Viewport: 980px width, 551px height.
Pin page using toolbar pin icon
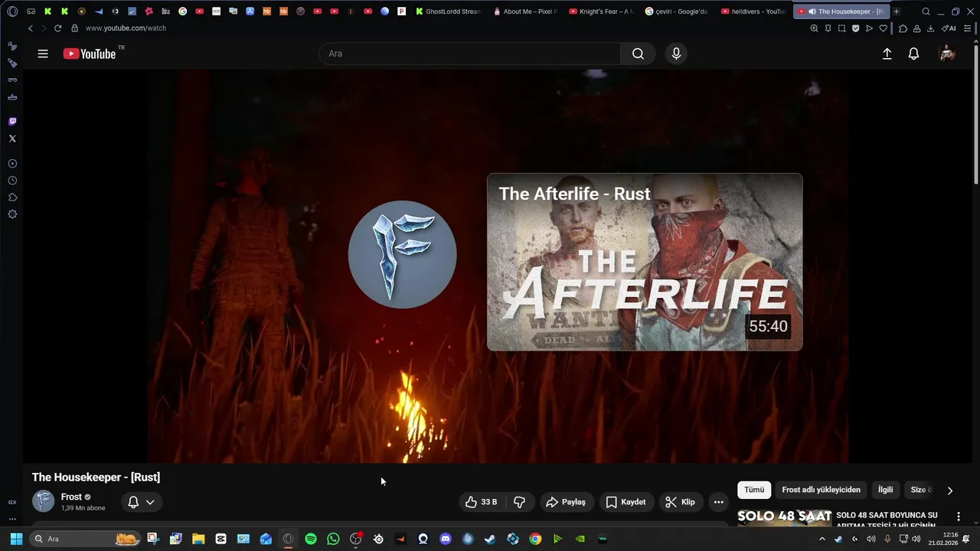pos(828,28)
